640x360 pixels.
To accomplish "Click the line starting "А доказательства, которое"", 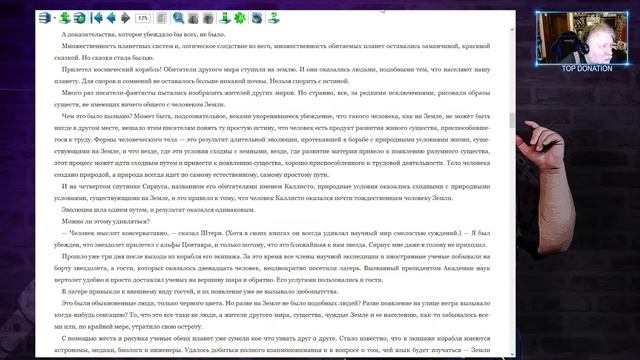I will coord(143,34).
